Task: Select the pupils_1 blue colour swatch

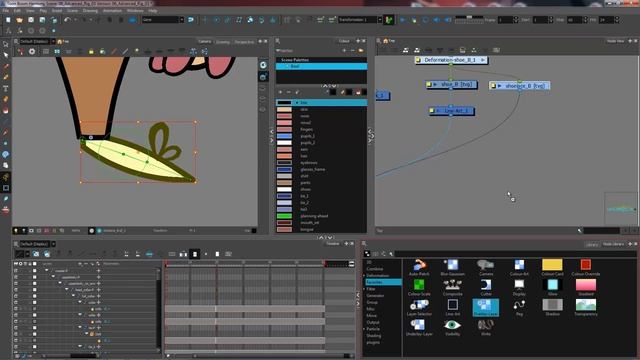Action: [x=284, y=136]
